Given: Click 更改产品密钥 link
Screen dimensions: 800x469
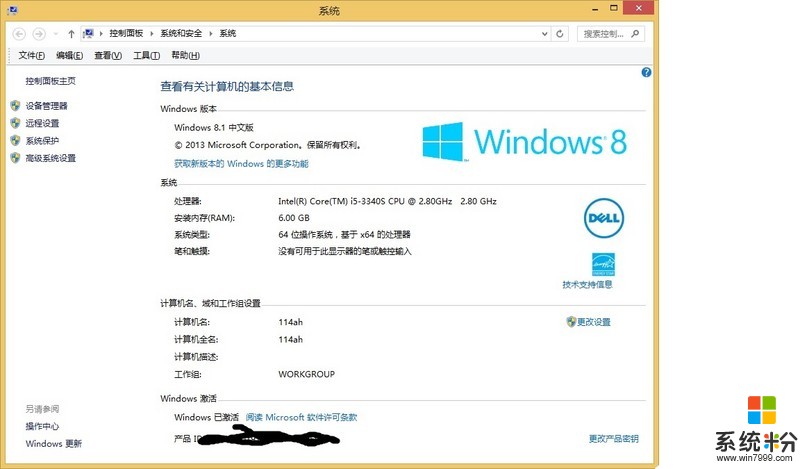Looking at the screenshot, I should click(614, 438).
